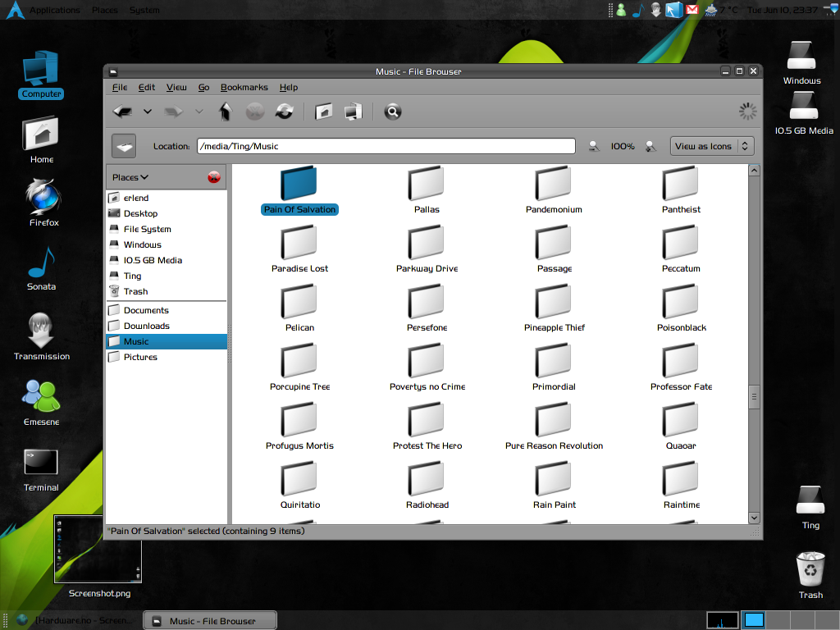Open the Emesene desktop icon
This screenshot has width=840, height=630.
coord(41,402)
